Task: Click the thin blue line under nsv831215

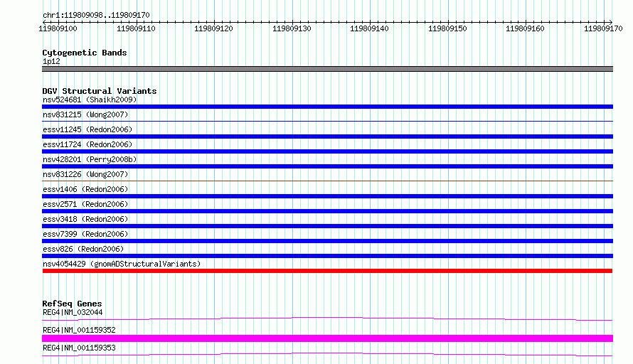Action: point(327,121)
